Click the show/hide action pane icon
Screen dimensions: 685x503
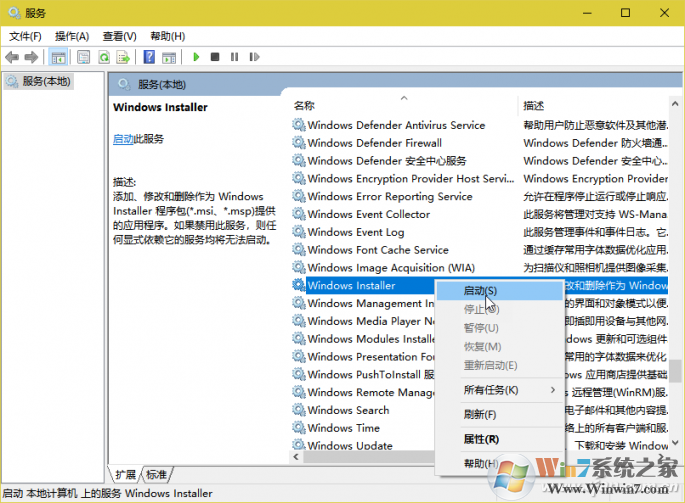169,57
